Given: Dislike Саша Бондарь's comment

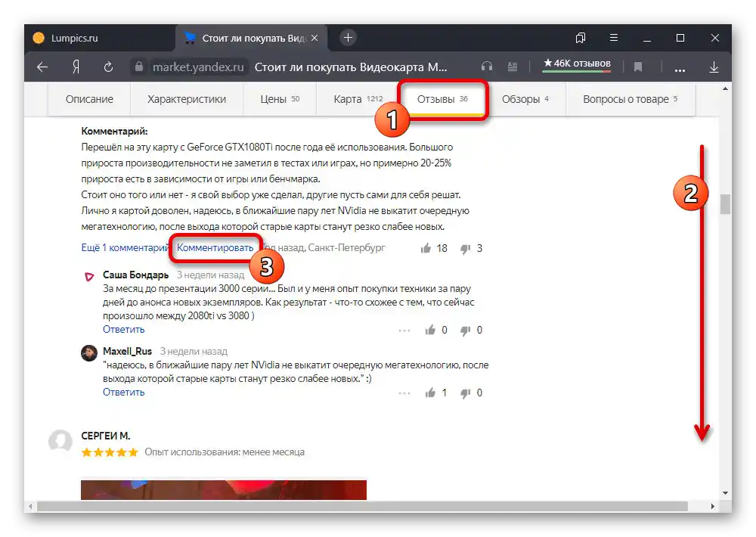Looking at the screenshot, I should click(x=465, y=331).
